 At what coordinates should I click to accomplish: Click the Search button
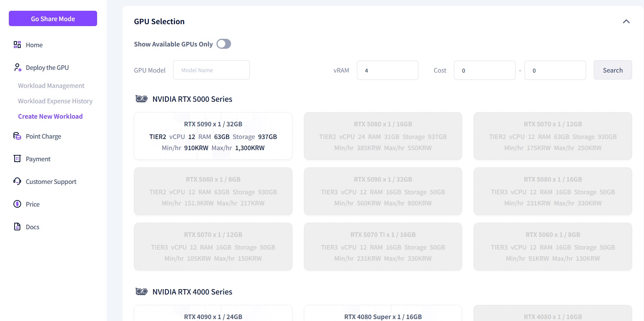pos(613,70)
